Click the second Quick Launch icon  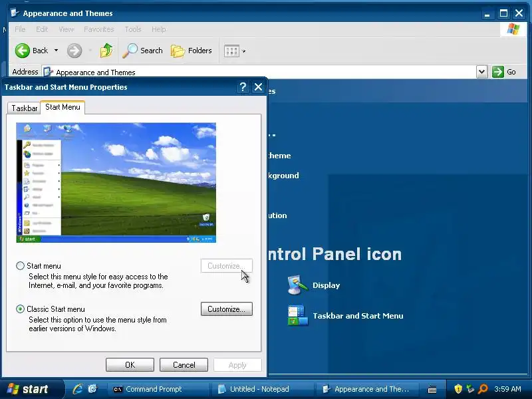(92, 389)
